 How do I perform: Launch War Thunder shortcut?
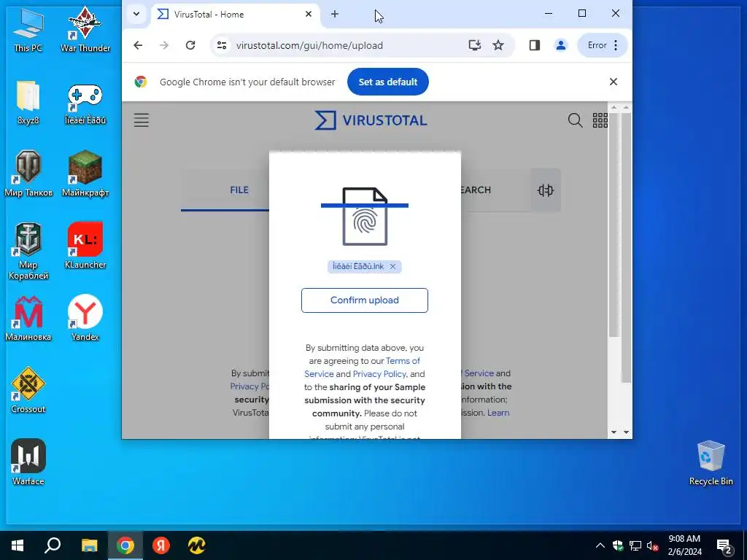[x=85, y=29]
